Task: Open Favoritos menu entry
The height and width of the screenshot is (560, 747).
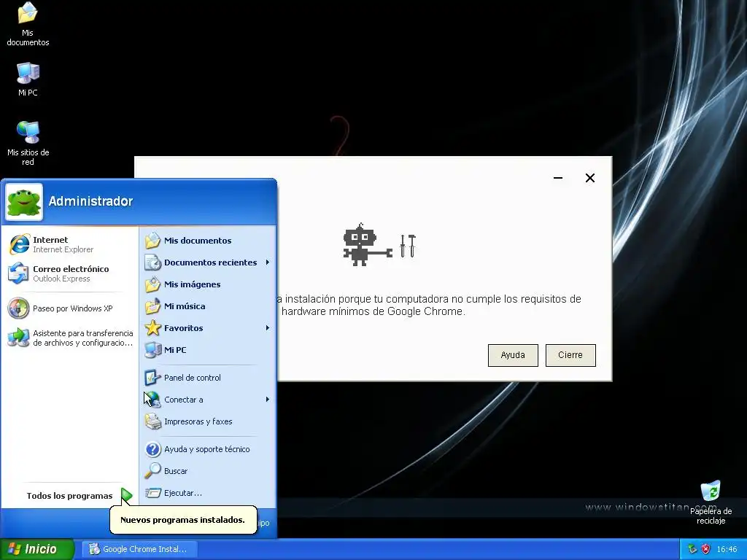Action: point(208,328)
